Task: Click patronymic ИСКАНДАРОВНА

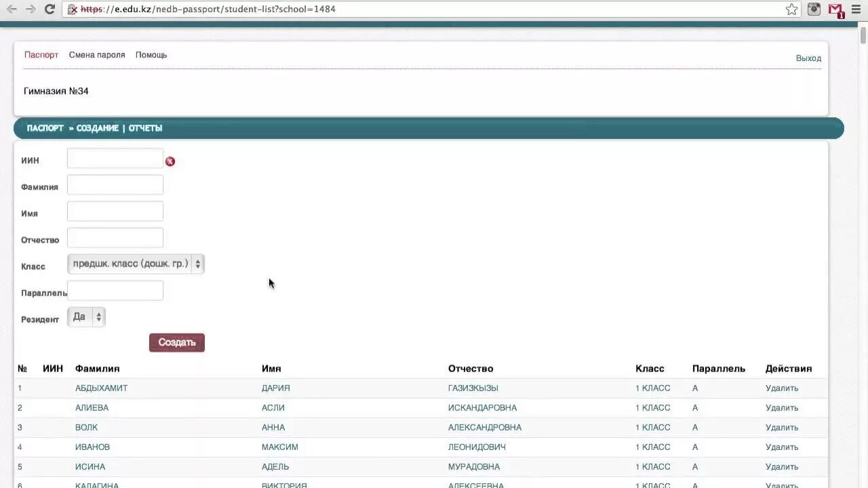Action: [x=482, y=408]
